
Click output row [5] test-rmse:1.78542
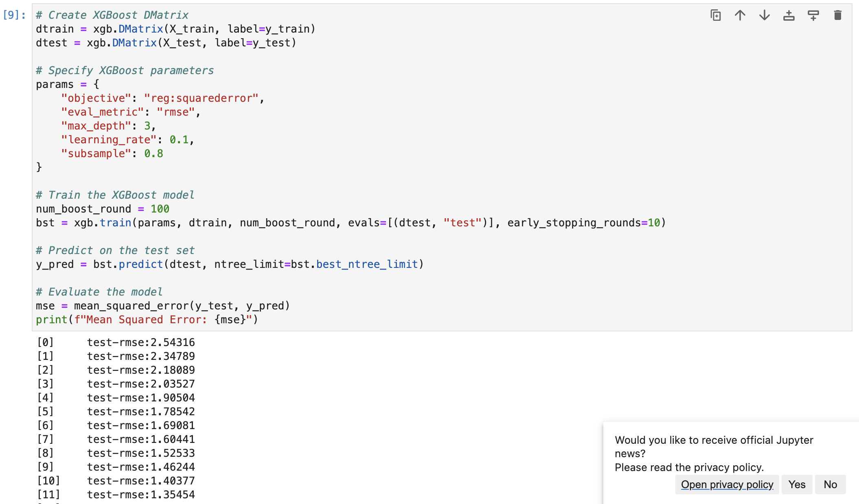pyautogui.click(x=116, y=412)
